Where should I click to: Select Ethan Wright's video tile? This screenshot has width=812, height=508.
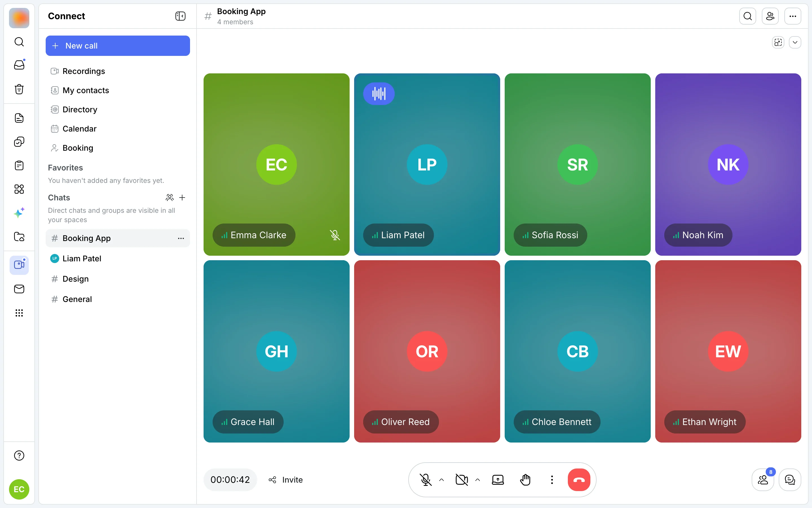click(x=728, y=351)
